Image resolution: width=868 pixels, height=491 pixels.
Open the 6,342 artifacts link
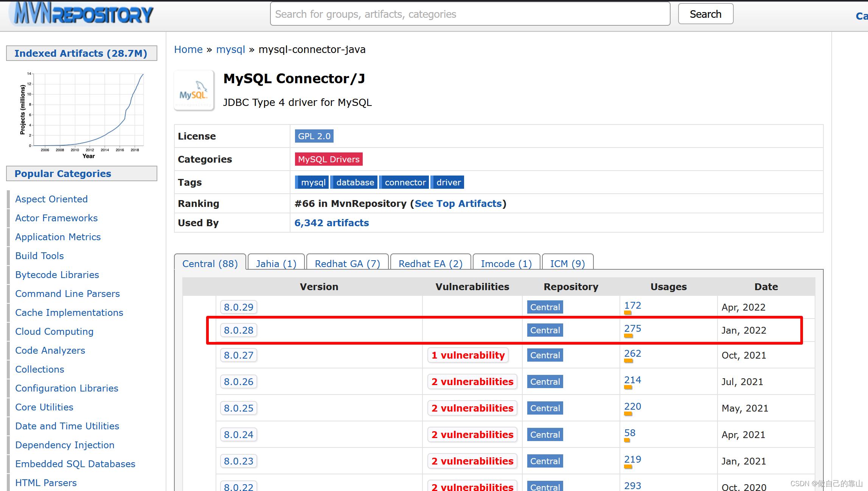(332, 223)
